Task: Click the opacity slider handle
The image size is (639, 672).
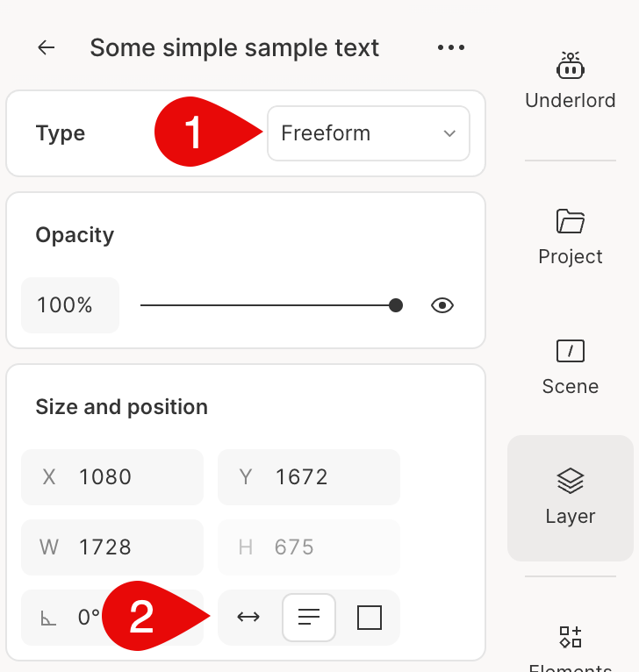Action: tap(395, 305)
